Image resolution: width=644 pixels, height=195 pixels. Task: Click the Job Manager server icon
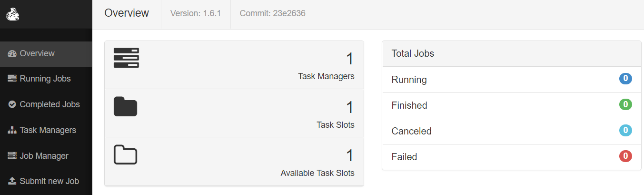click(x=12, y=156)
